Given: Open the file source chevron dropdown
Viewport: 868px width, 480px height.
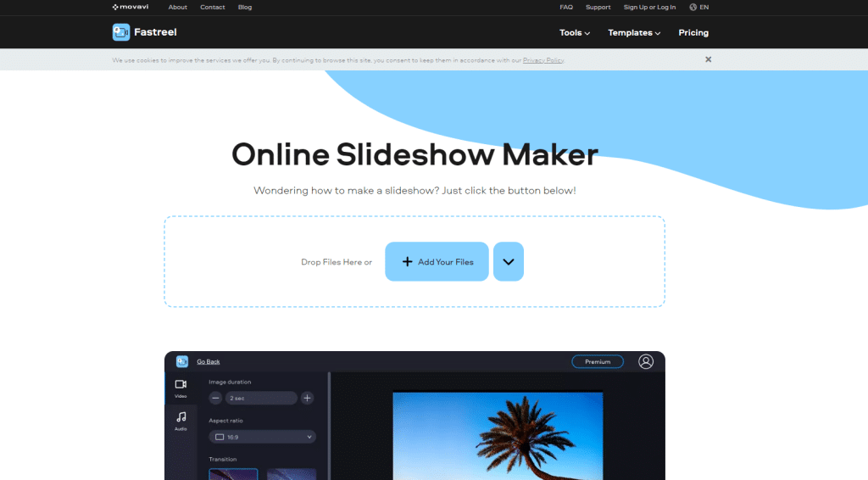Looking at the screenshot, I should point(509,262).
